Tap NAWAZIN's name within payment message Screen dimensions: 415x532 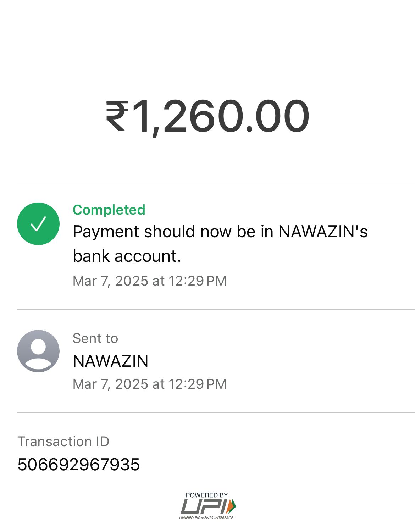(x=323, y=232)
